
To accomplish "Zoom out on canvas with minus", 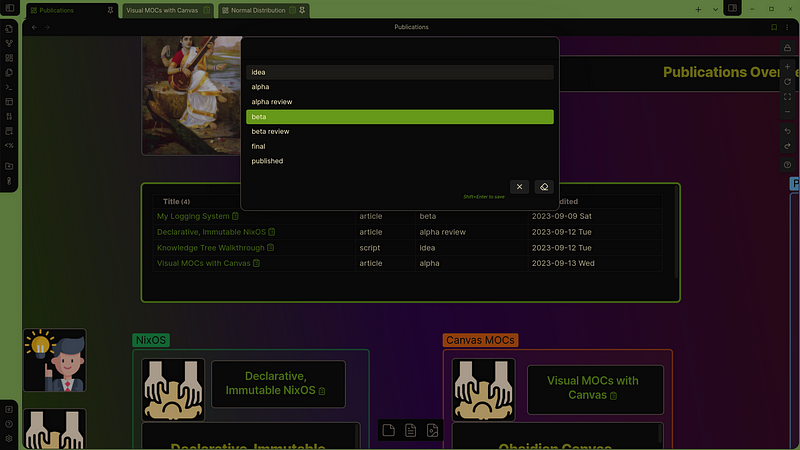I will coord(787,111).
